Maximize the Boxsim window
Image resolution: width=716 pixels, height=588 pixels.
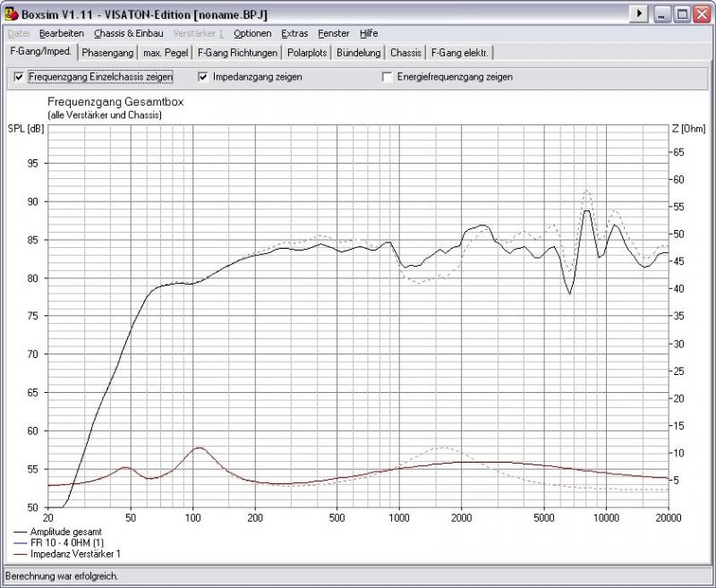coord(681,14)
